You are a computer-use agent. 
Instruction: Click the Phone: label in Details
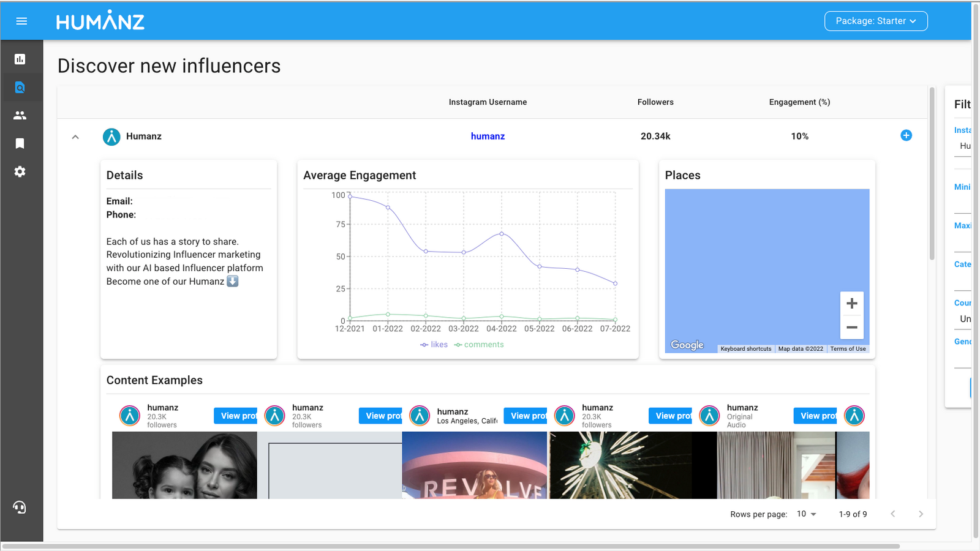click(x=121, y=214)
